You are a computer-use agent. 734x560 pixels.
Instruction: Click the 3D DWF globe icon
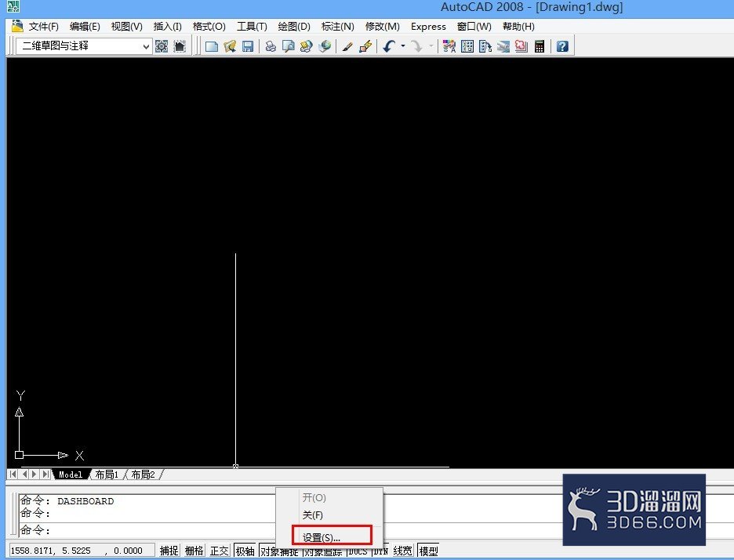tap(325, 46)
